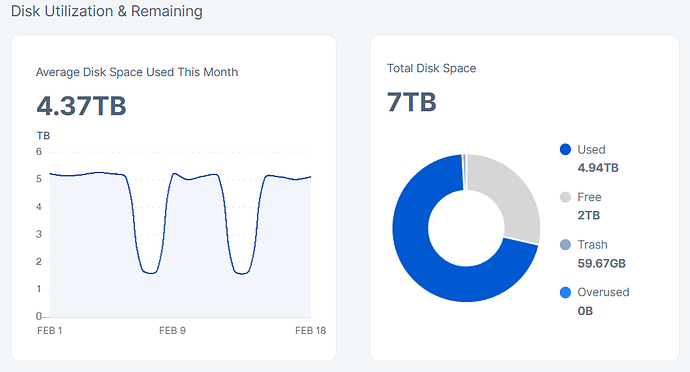Click the FEB 18 axis label
The height and width of the screenshot is (372, 690).
(x=311, y=331)
